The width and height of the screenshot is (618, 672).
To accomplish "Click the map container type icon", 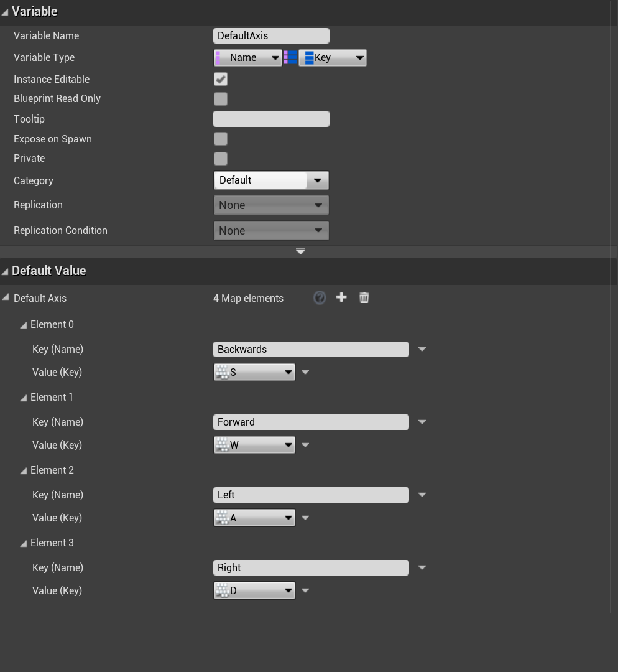I will [290, 58].
